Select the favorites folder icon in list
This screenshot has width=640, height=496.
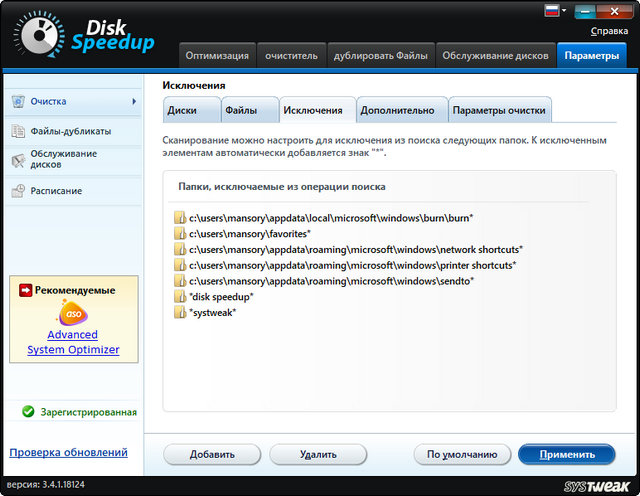pos(180,233)
